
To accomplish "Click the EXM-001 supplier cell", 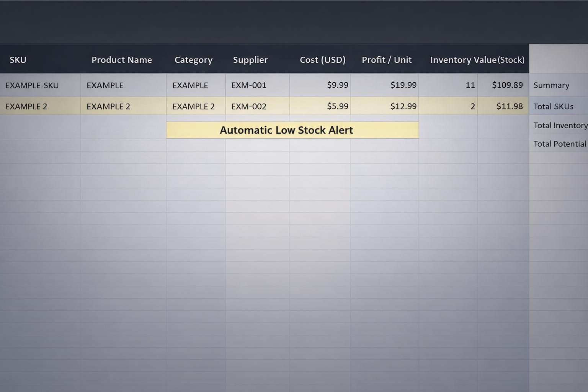I will click(x=258, y=85).
